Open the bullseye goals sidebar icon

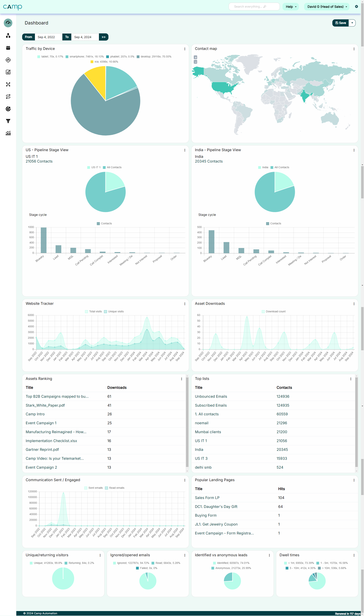[8, 109]
